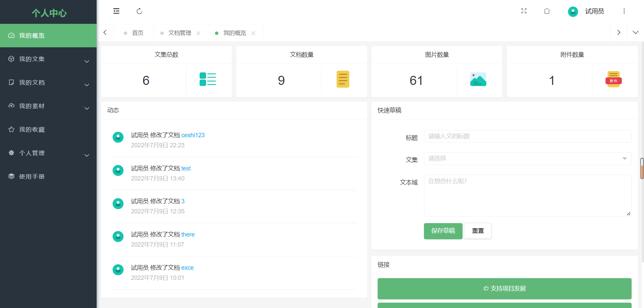The height and width of the screenshot is (308, 644).
Task: Click the 我的文集 cube icon
Action: tap(11, 59)
